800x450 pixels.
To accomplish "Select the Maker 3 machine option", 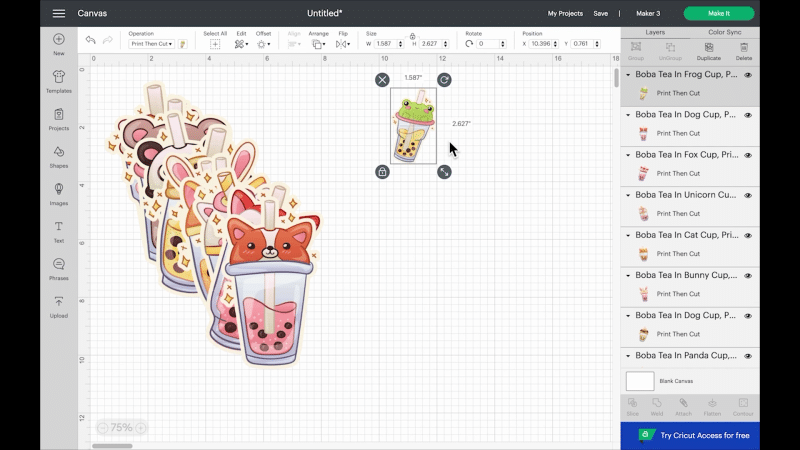I will pyautogui.click(x=648, y=13).
